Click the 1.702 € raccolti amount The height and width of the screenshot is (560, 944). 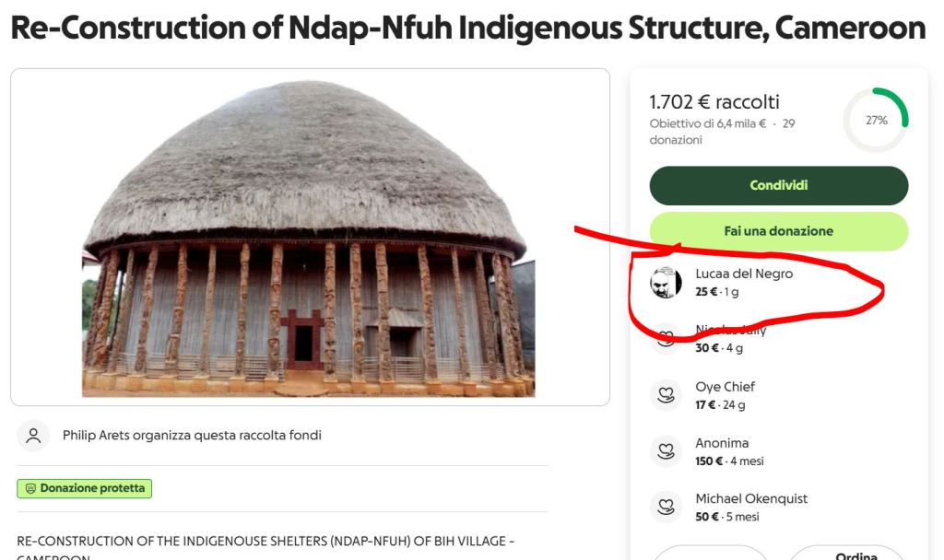click(714, 102)
